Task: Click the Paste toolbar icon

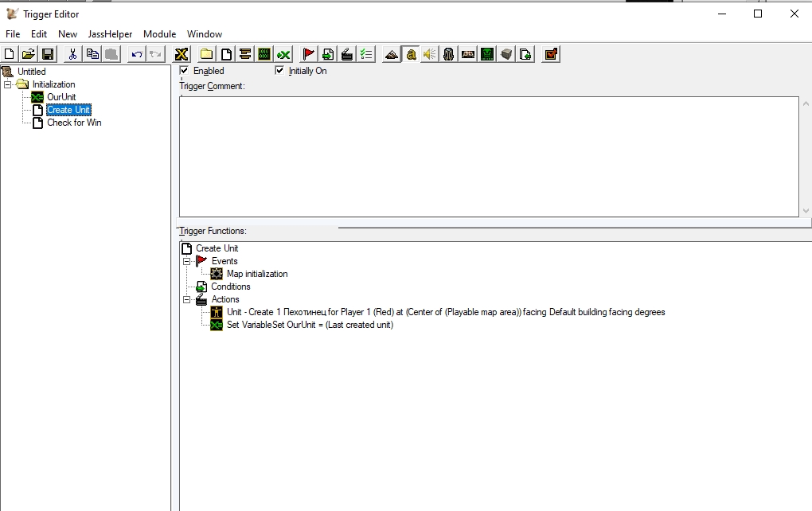Action: pos(111,54)
